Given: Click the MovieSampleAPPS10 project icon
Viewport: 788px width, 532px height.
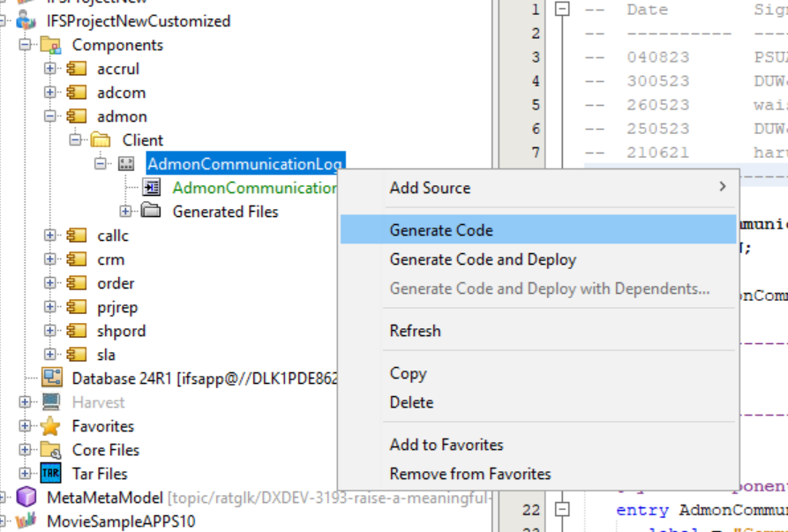Looking at the screenshot, I should click(x=26, y=521).
